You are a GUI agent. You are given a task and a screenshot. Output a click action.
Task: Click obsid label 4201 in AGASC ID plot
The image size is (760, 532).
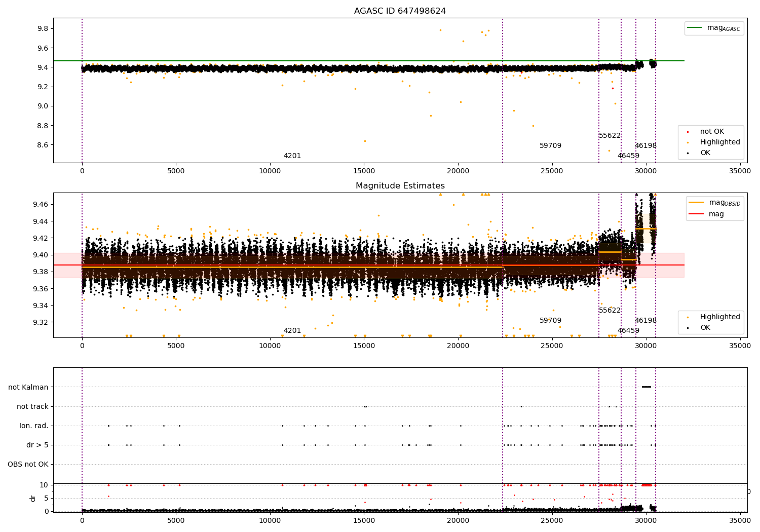292,156
